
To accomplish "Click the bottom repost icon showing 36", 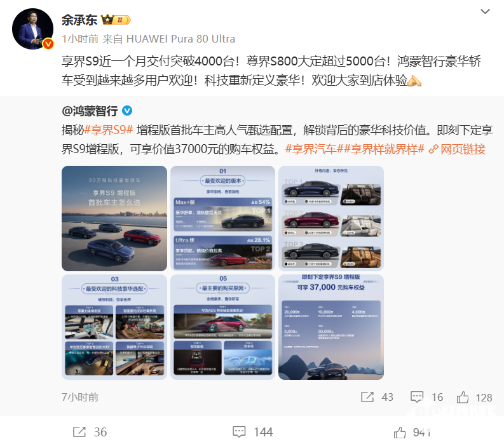I will [79, 432].
